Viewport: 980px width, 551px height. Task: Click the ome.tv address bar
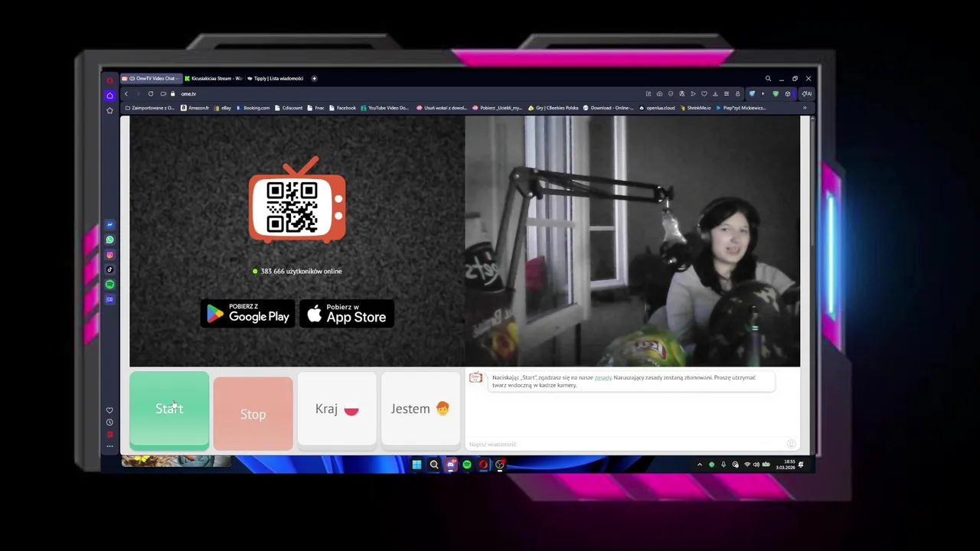coord(406,93)
